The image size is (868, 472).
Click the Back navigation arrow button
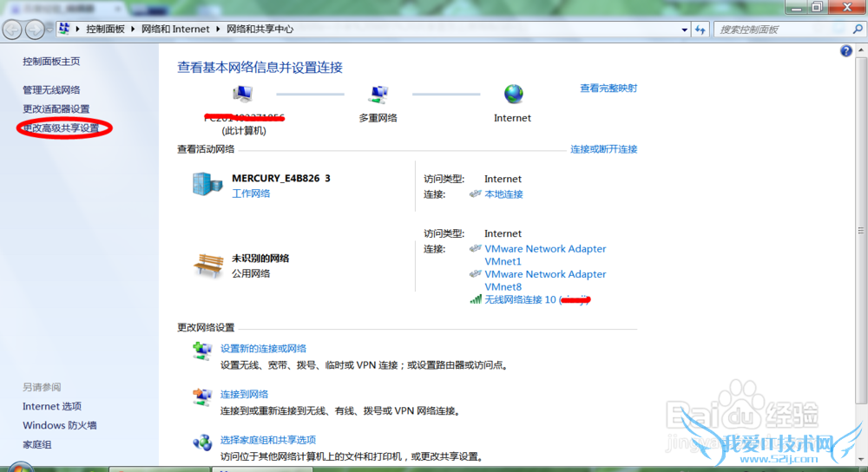12,29
